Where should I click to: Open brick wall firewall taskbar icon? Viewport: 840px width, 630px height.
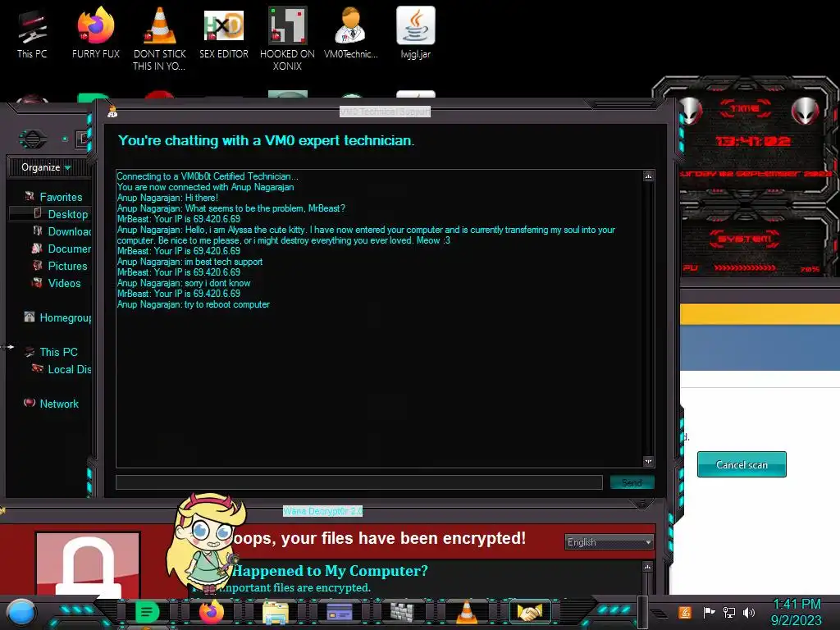402,612
